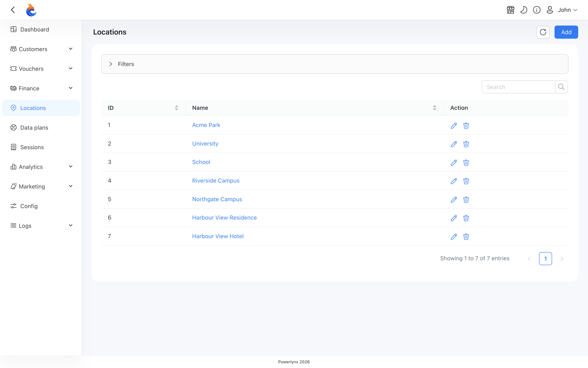Expand the Logs sidebar menu
The image size is (588, 368).
[x=41, y=226]
